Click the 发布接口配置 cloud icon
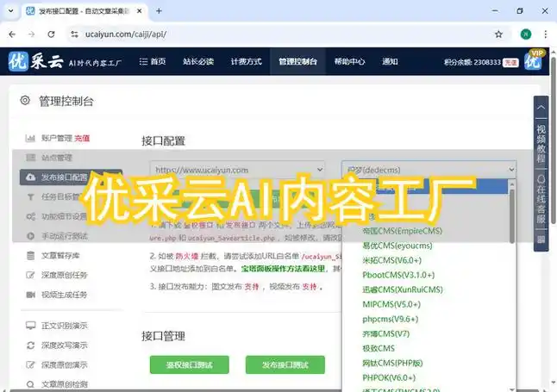Image resolution: width=557 pixels, height=392 pixels. point(30,177)
